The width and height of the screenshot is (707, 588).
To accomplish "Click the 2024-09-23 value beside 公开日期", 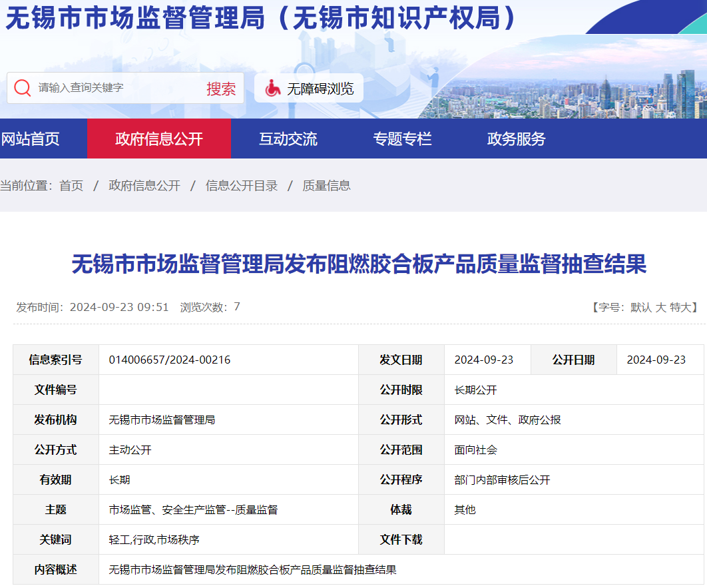I will (656, 360).
